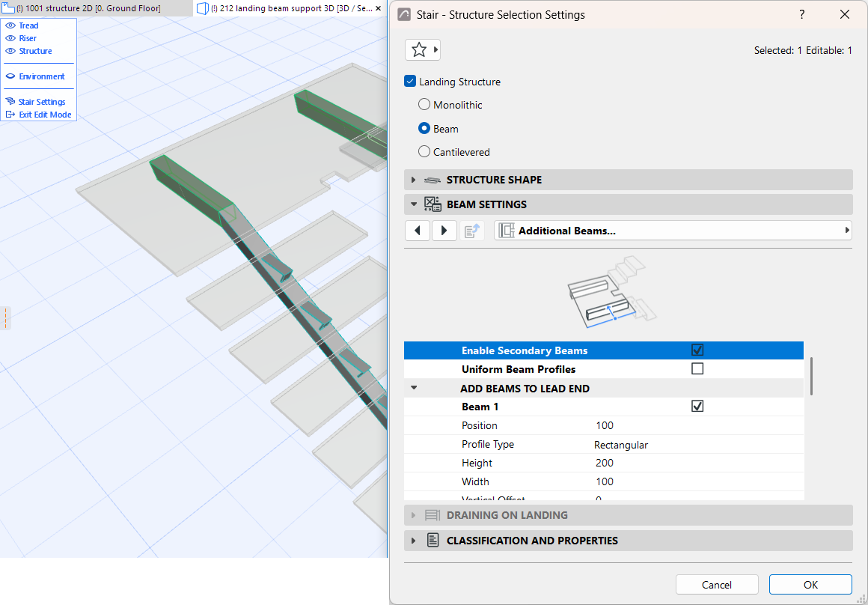
Task: Click the dialog help question mark
Action: (x=801, y=15)
